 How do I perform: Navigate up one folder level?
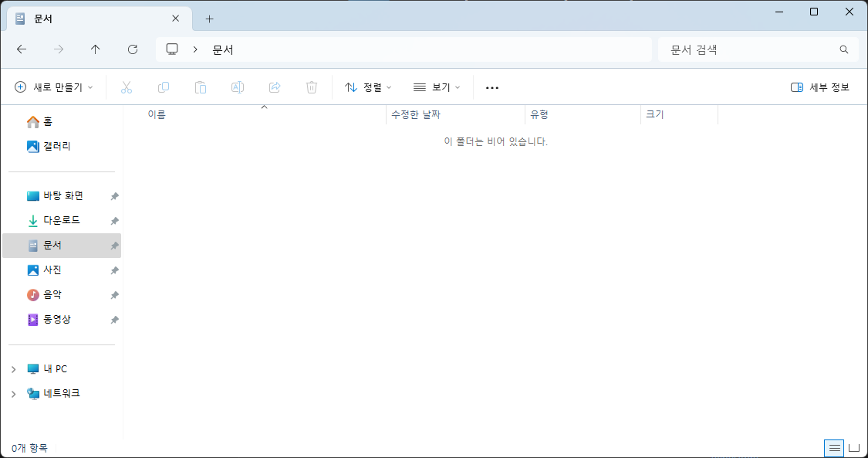point(95,49)
